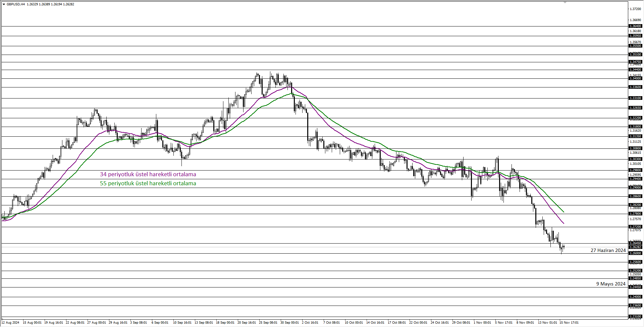Image resolution: width=644 pixels, height=327 pixels.
Task: Click the 1.36400 price level tag
Action: [635, 26]
